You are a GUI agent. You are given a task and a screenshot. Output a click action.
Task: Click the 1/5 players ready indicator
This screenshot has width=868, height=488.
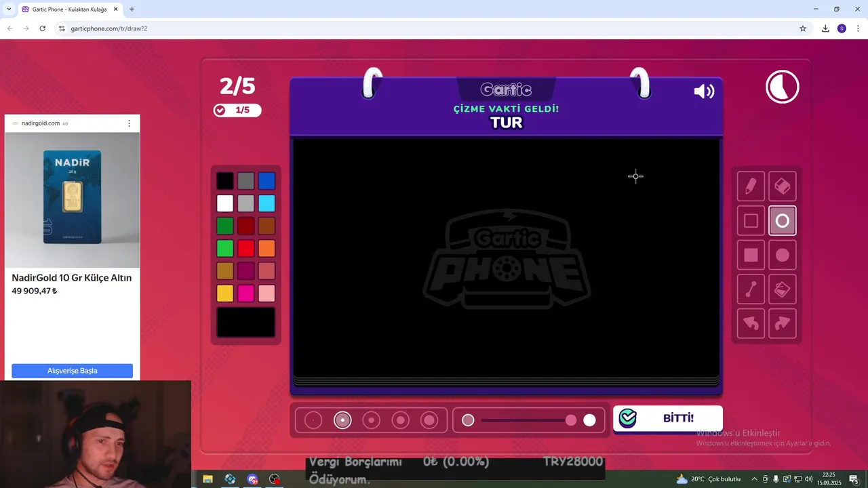(x=237, y=110)
